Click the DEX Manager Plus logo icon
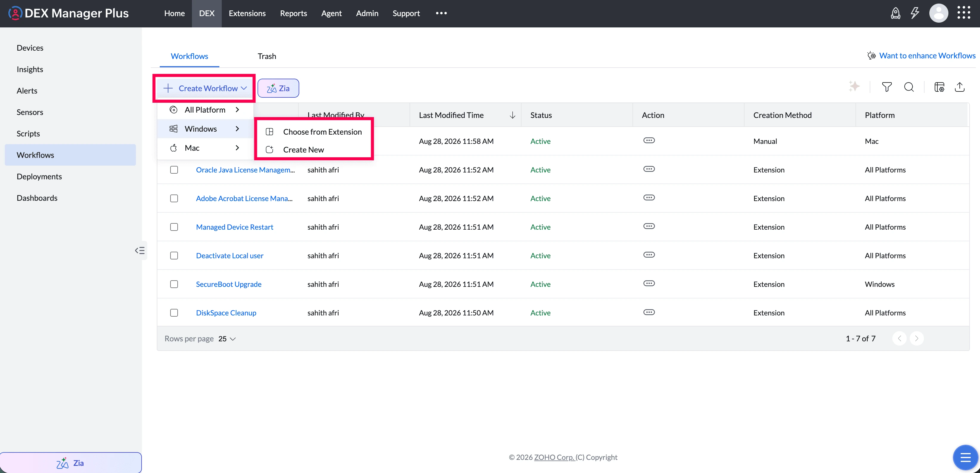Viewport: 980px width, 473px height. (15, 13)
